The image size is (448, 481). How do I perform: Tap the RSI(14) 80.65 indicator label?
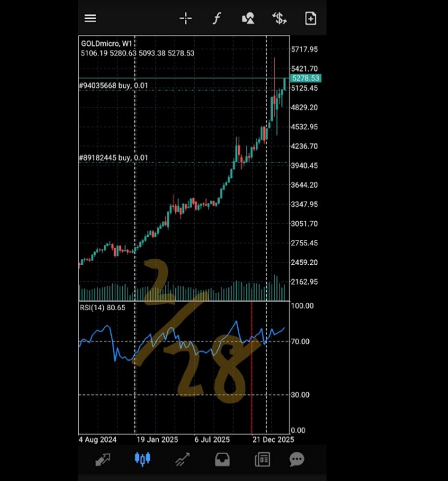103,308
